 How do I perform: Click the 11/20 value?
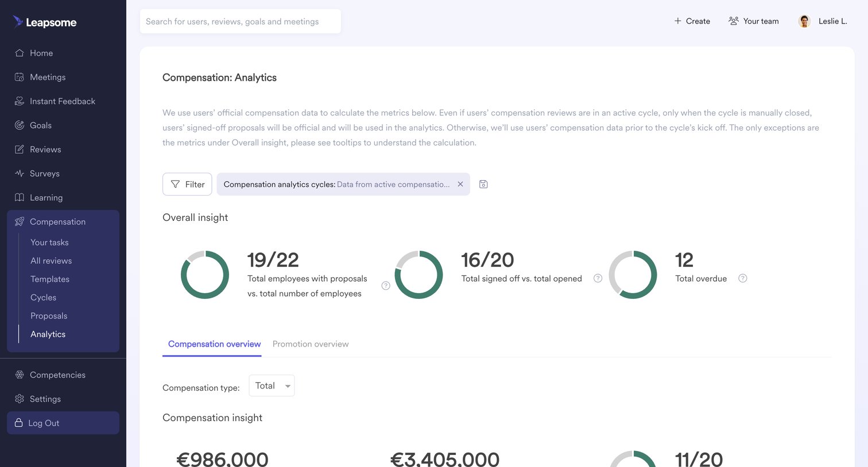[x=699, y=460]
